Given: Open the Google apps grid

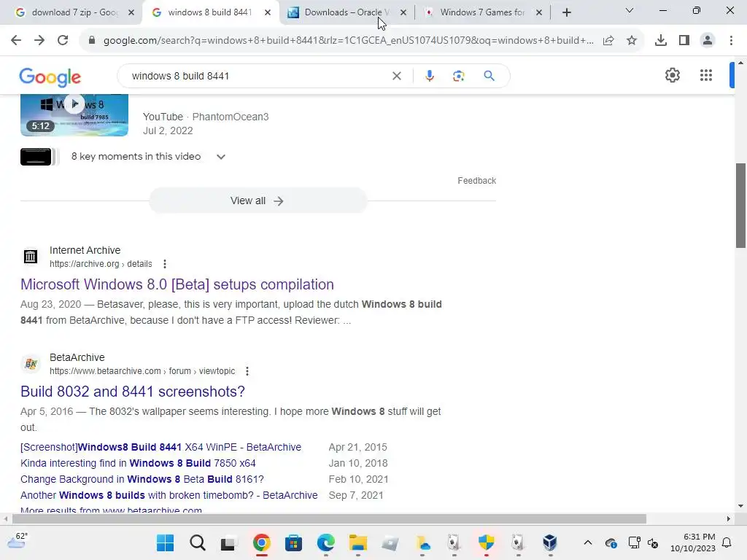Looking at the screenshot, I should click(706, 75).
